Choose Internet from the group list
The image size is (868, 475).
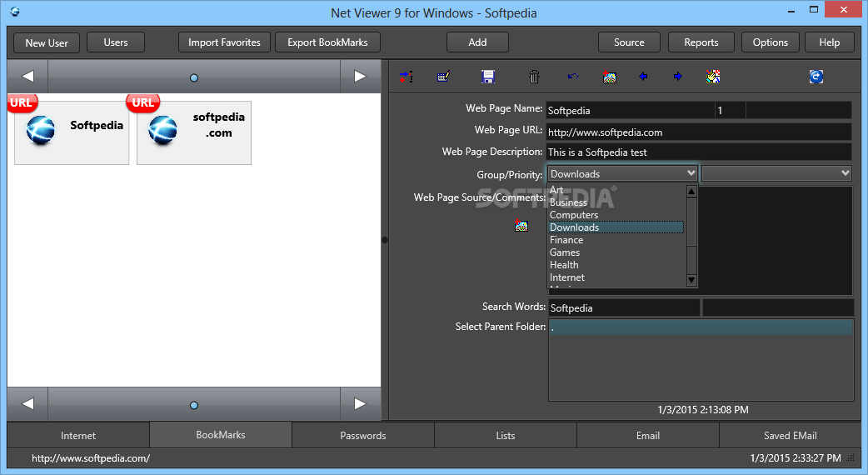click(x=616, y=277)
